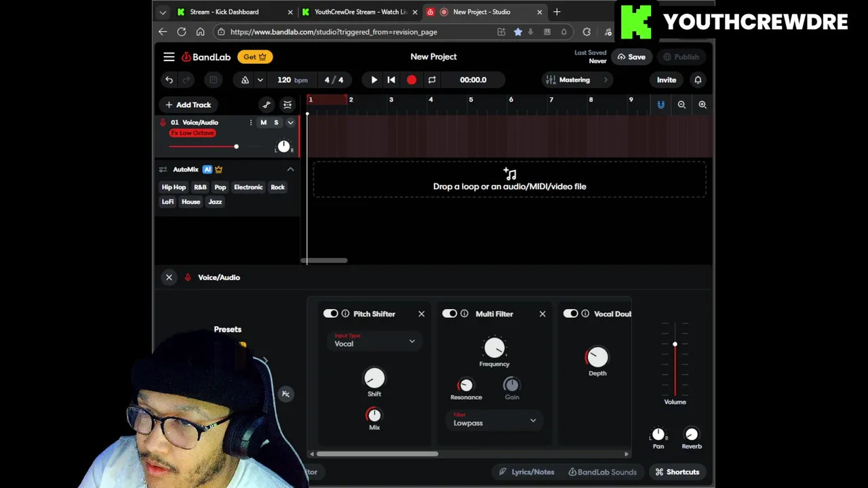Image resolution: width=868 pixels, height=488 pixels.
Task: Select the LoFi AutoMix genre
Action: click(167, 202)
